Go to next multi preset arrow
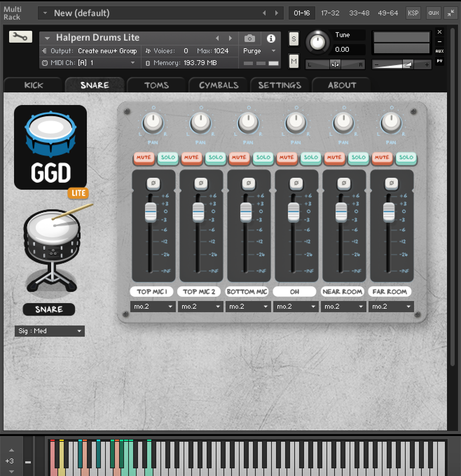This screenshot has width=461, height=476. click(x=277, y=13)
